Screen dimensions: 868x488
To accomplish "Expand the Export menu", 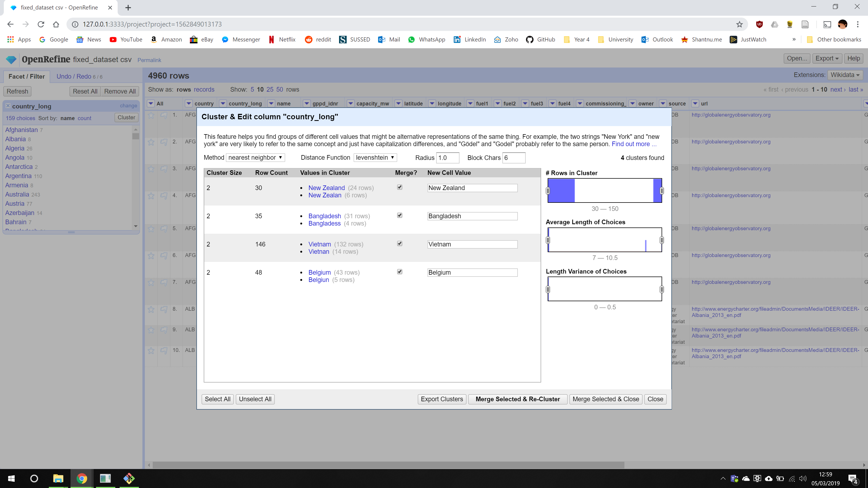I will click(x=827, y=58).
